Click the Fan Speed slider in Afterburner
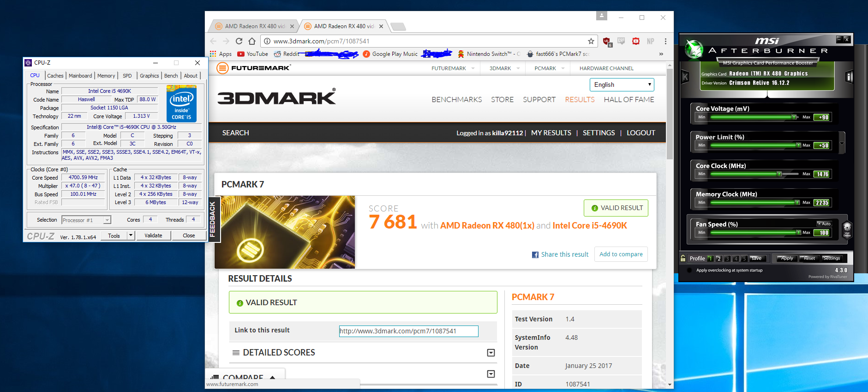The width and height of the screenshot is (868, 392). pos(754,233)
